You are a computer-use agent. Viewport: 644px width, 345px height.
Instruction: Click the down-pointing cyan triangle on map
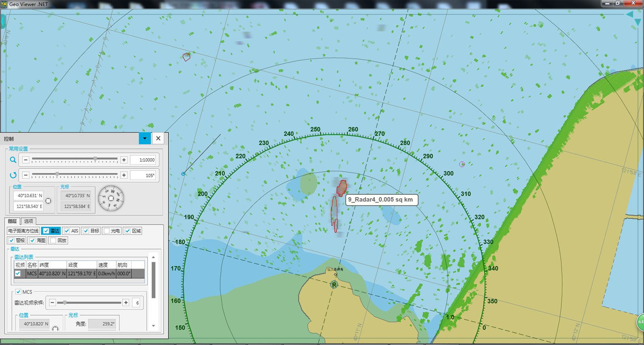pyautogui.click(x=638, y=22)
